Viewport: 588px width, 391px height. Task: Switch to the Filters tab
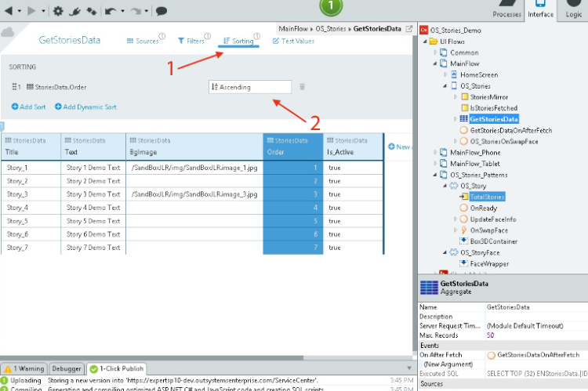(x=191, y=41)
